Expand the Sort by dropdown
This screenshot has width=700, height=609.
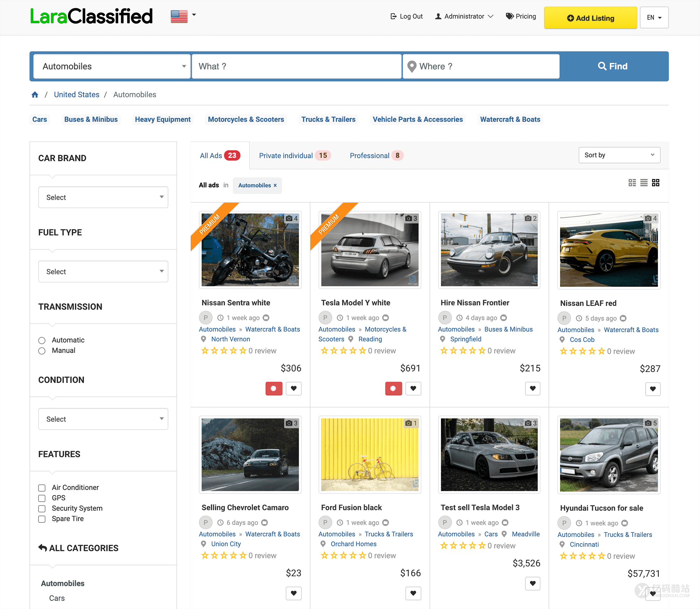[619, 155]
